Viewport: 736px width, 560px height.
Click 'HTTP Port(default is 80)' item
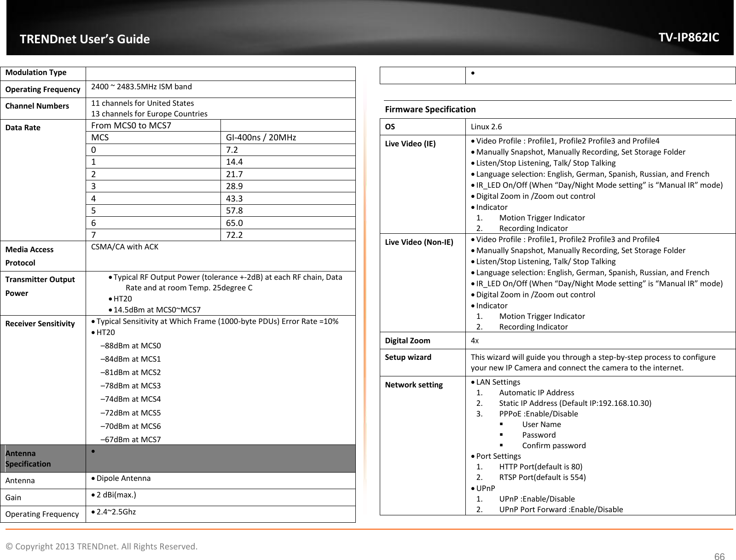(541, 467)
